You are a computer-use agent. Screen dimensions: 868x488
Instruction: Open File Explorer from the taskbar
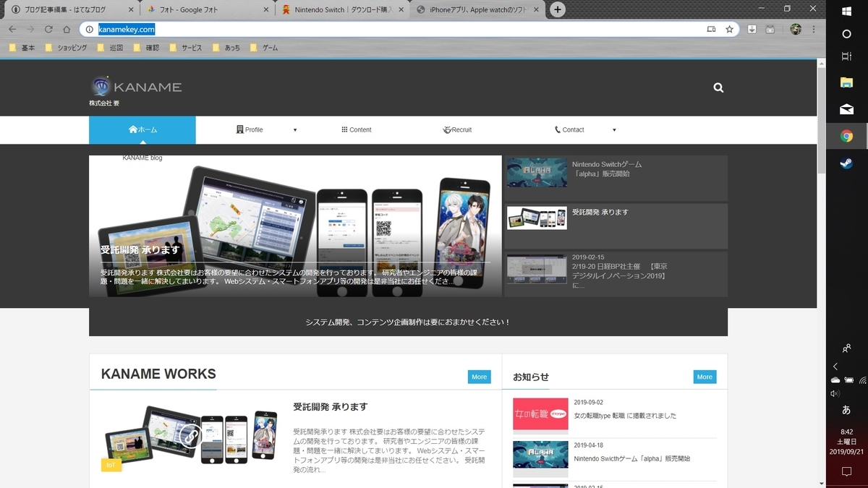(846, 82)
